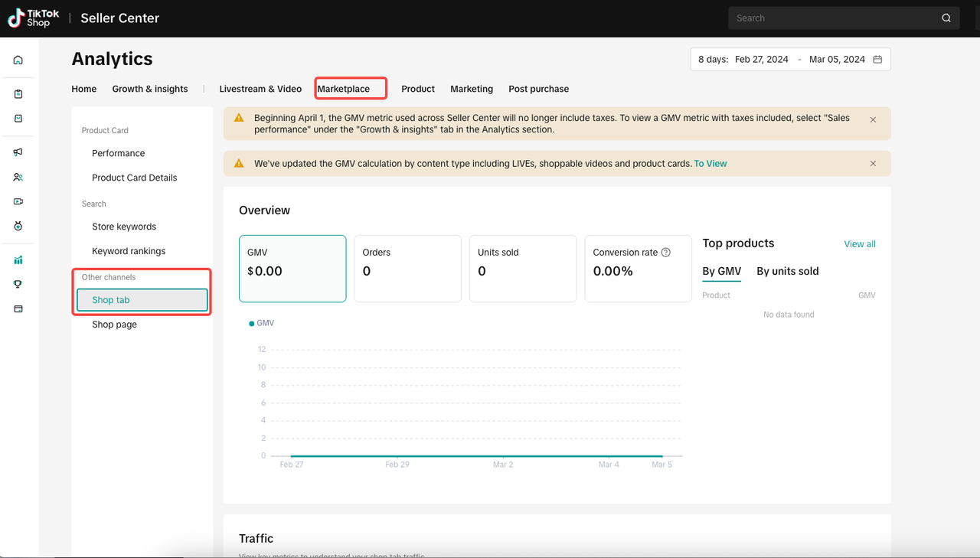Select the Orders metric card
Image resolution: width=980 pixels, height=558 pixels.
click(x=407, y=269)
